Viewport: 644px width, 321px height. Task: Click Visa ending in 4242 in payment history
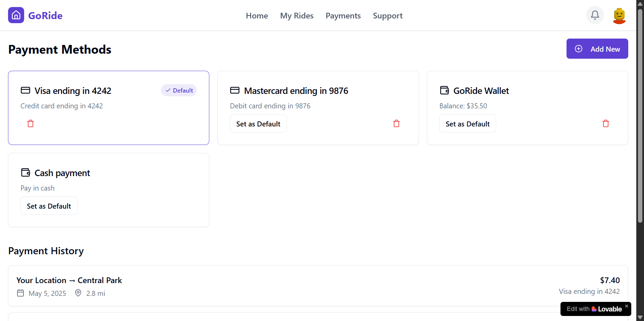[589, 291]
